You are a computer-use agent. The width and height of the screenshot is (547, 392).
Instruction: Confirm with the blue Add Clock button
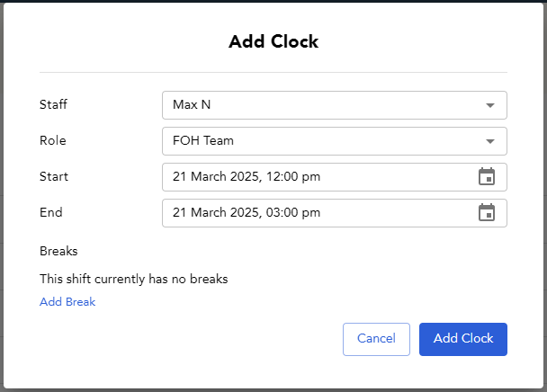[x=463, y=339]
